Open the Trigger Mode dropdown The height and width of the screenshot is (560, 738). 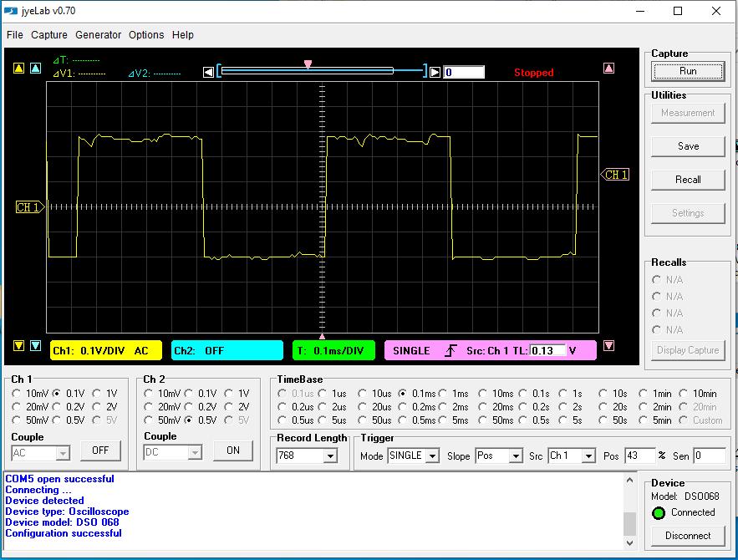[432, 456]
